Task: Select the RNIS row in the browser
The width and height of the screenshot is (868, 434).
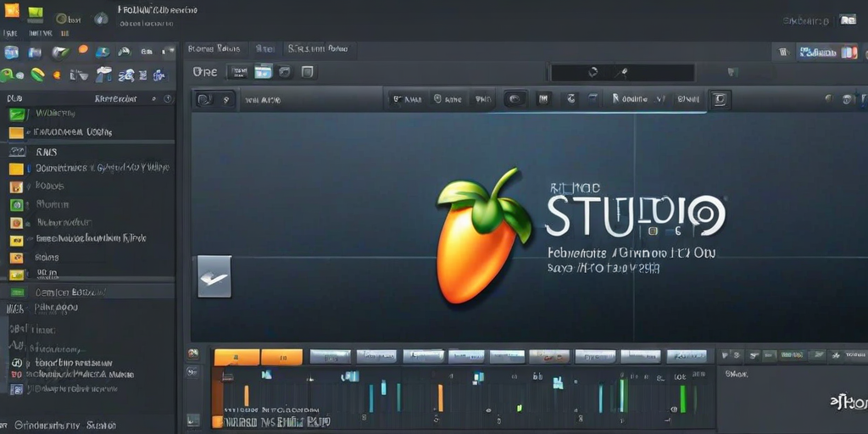Action: coord(87,152)
